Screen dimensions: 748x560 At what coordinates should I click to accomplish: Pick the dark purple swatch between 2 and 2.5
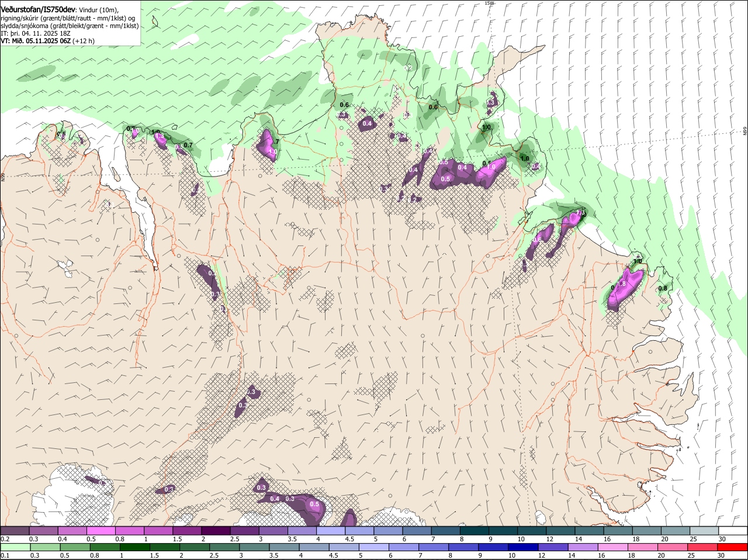216,530
